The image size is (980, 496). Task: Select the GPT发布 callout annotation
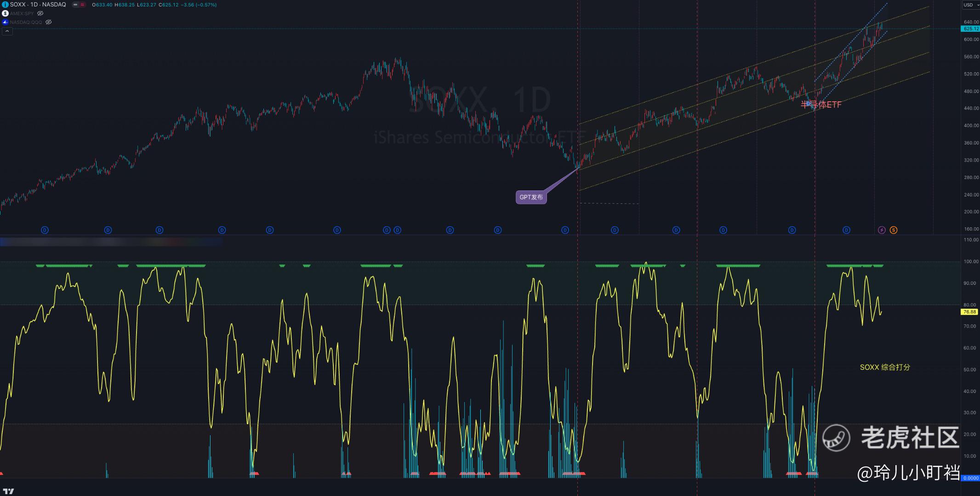coord(531,197)
